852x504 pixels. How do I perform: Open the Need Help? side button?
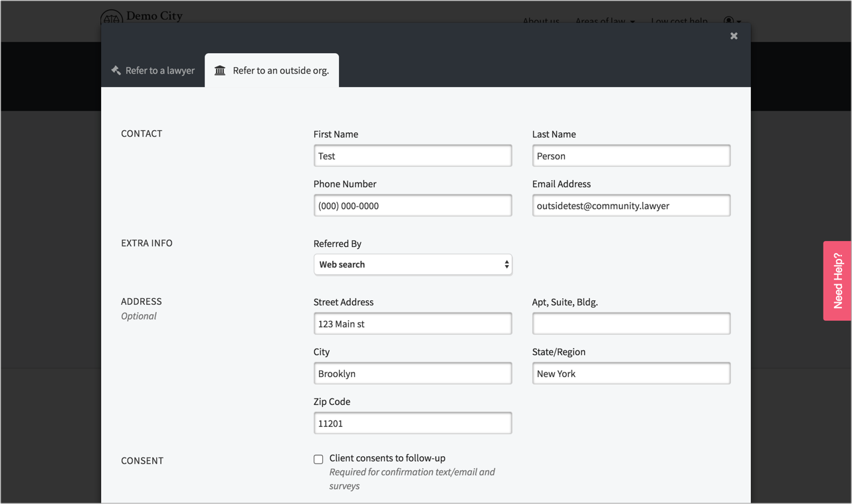pos(837,281)
